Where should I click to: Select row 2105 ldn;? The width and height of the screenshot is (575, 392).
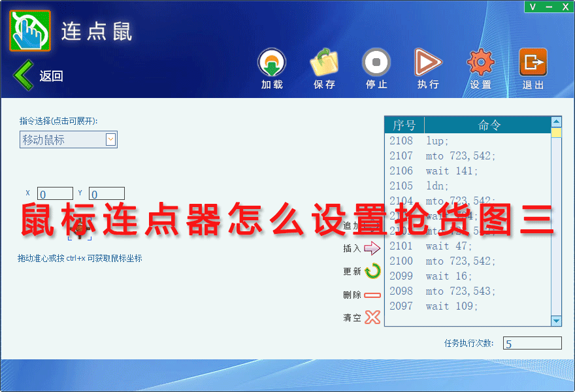click(x=468, y=186)
